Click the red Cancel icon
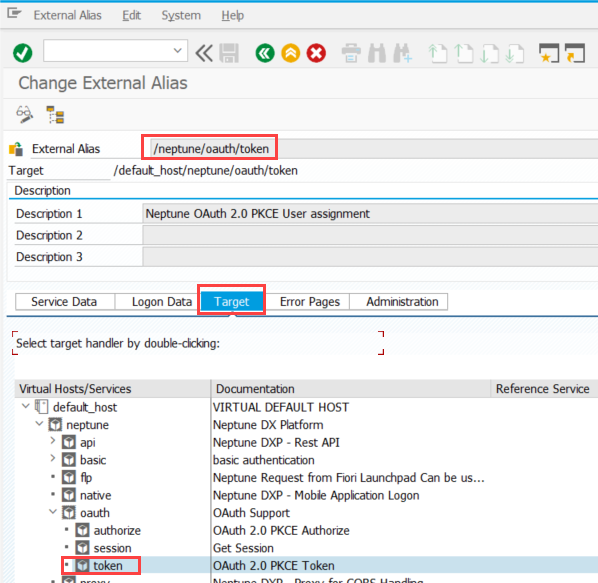This screenshot has height=583, width=598. (316, 53)
